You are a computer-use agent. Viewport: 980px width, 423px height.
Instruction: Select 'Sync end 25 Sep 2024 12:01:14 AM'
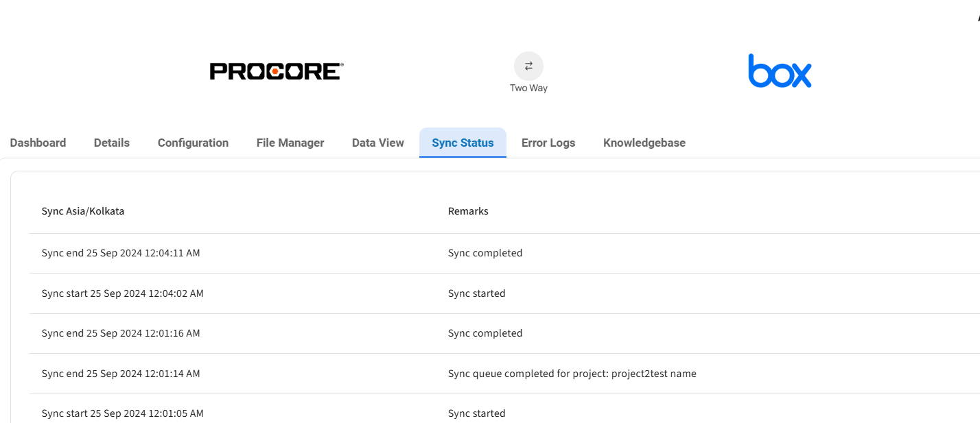tap(121, 374)
